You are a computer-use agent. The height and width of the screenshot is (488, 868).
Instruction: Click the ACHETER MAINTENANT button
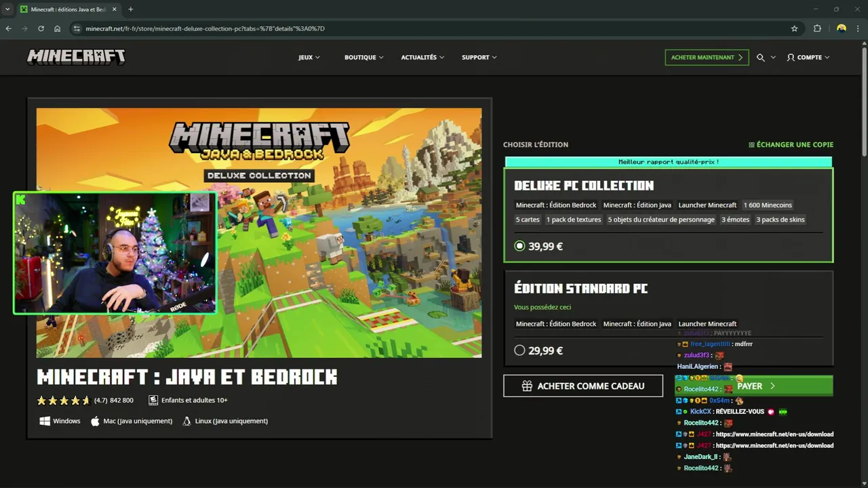click(707, 58)
